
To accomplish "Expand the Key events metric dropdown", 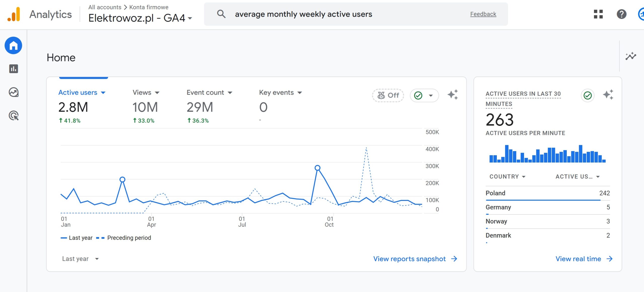I will tap(300, 93).
